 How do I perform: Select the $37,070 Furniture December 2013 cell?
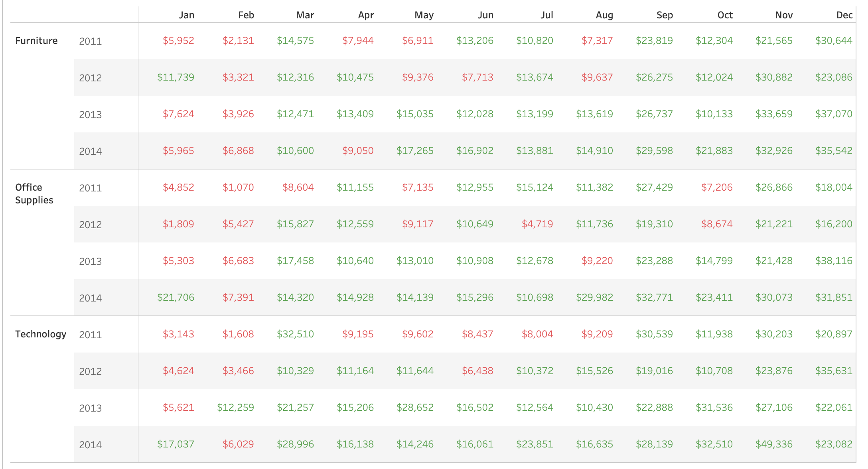point(834,114)
